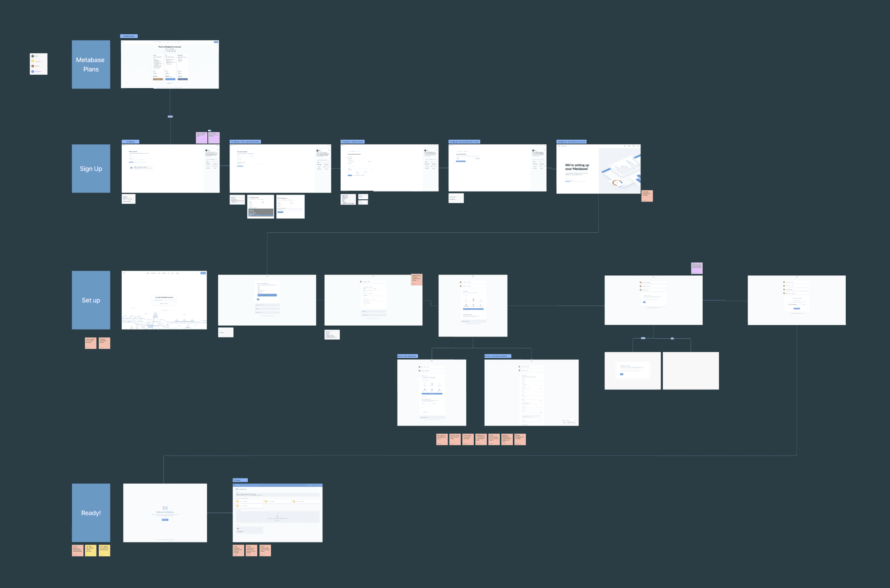Open the Invite teammates frame
Screen dimensions: 890x588
432,393
